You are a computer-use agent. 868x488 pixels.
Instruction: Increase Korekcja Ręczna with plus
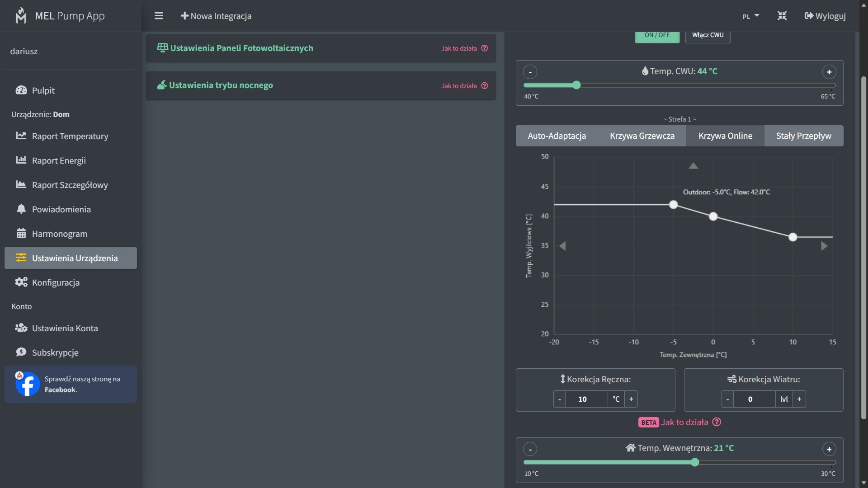tap(631, 399)
